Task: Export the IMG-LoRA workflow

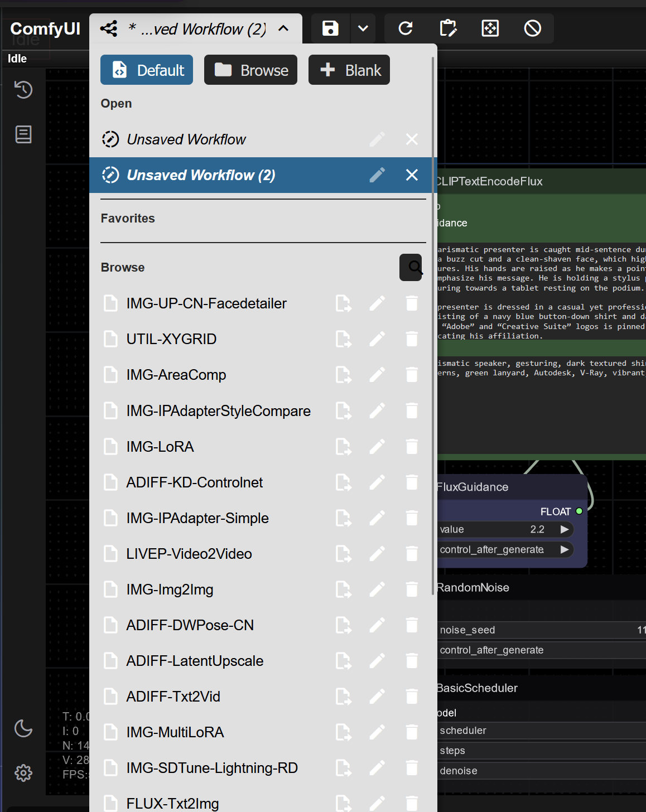Action: coord(344,446)
